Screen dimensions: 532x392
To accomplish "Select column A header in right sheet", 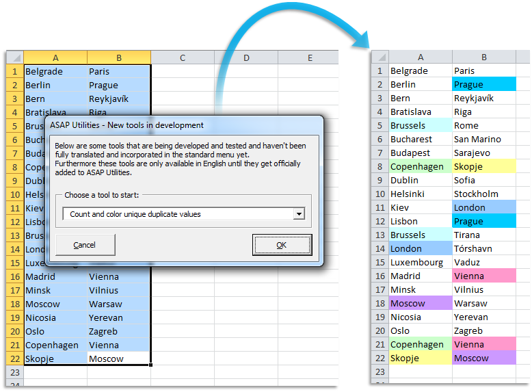I will coord(421,57).
